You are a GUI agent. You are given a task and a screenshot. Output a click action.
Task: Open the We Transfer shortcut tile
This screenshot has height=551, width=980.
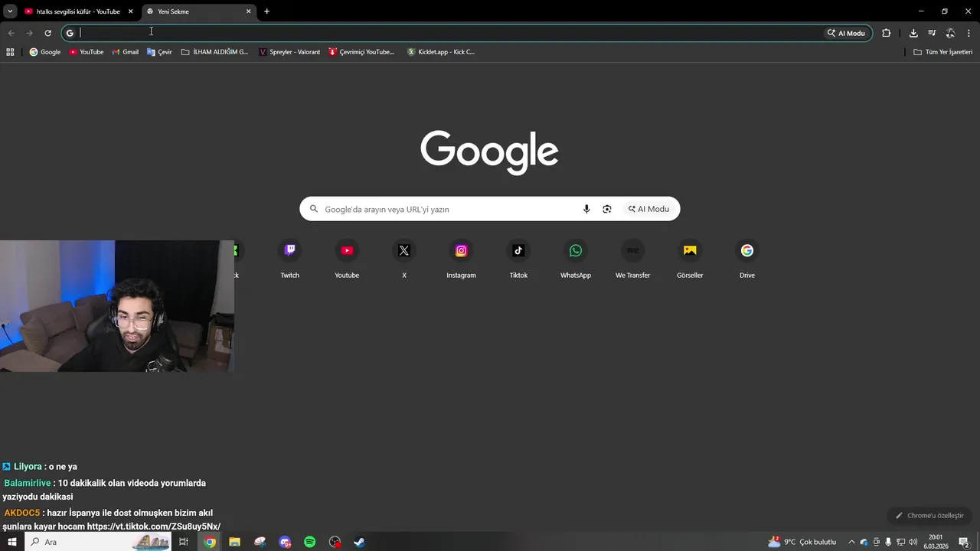tap(632, 259)
